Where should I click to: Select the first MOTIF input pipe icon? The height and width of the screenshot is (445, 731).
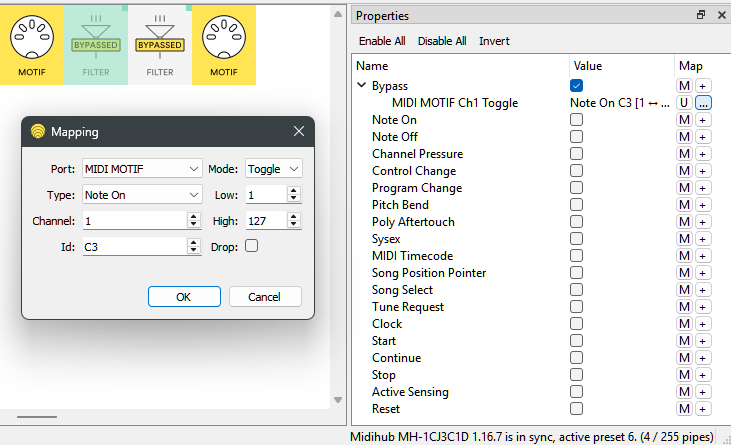(32, 45)
